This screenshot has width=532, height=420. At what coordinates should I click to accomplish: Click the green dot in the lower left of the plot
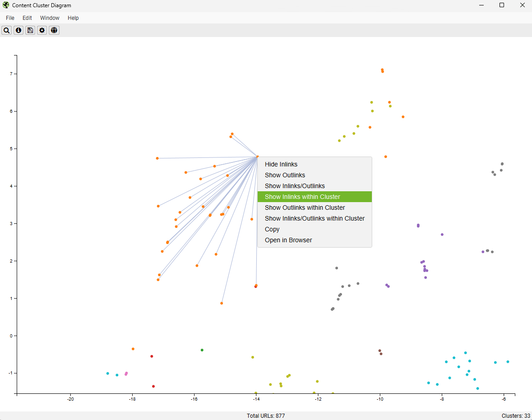(x=202, y=350)
